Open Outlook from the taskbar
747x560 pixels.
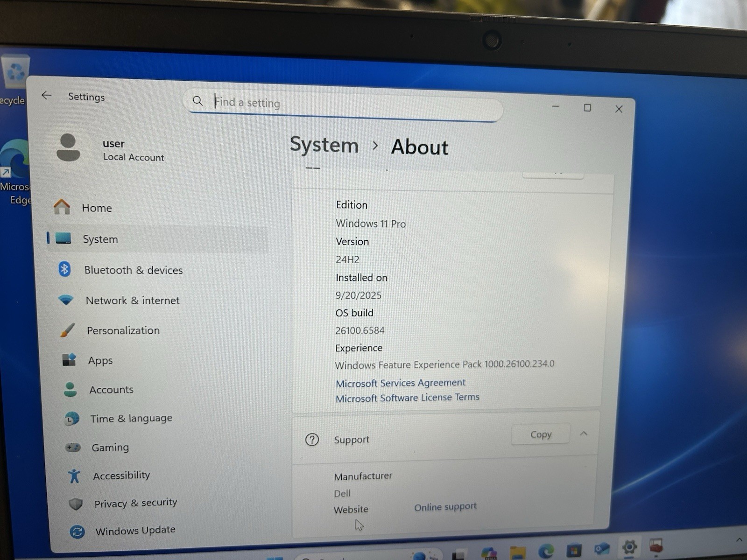click(x=601, y=548)
